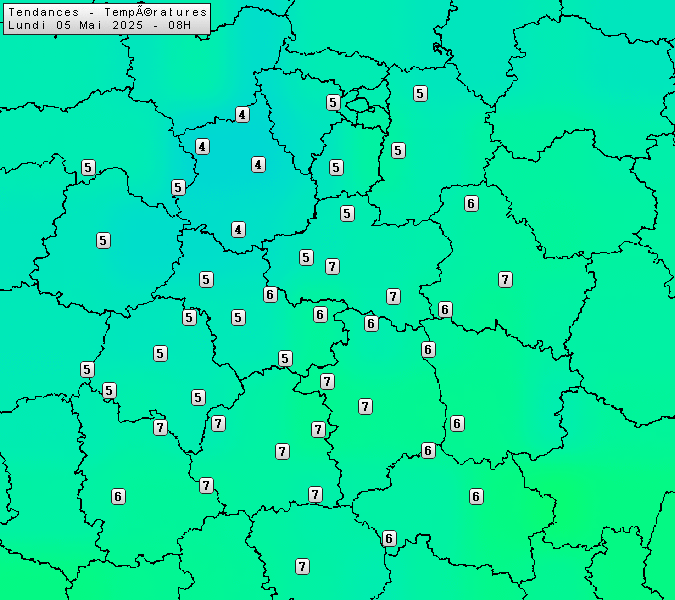
Task: Click the bottommost 7 temperature label
Action: pyautogui.click(x=302, y=566)
